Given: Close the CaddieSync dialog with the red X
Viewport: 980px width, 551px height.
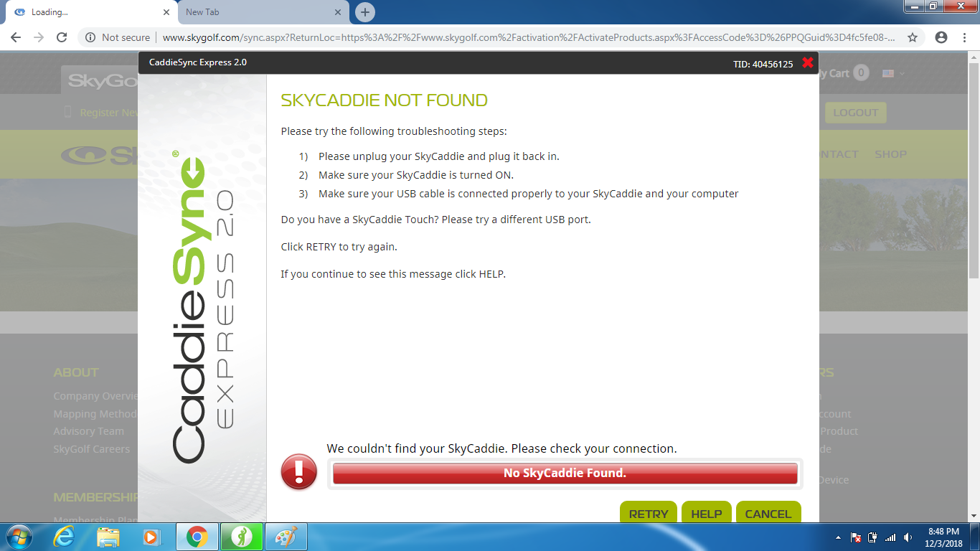Looking at the screenshot, I should [x=807, y=63].
